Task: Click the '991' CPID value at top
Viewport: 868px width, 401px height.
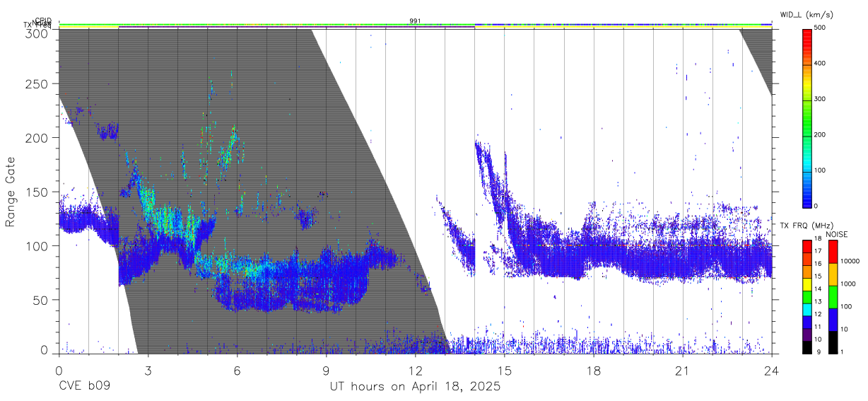Action: pos(415,21)
